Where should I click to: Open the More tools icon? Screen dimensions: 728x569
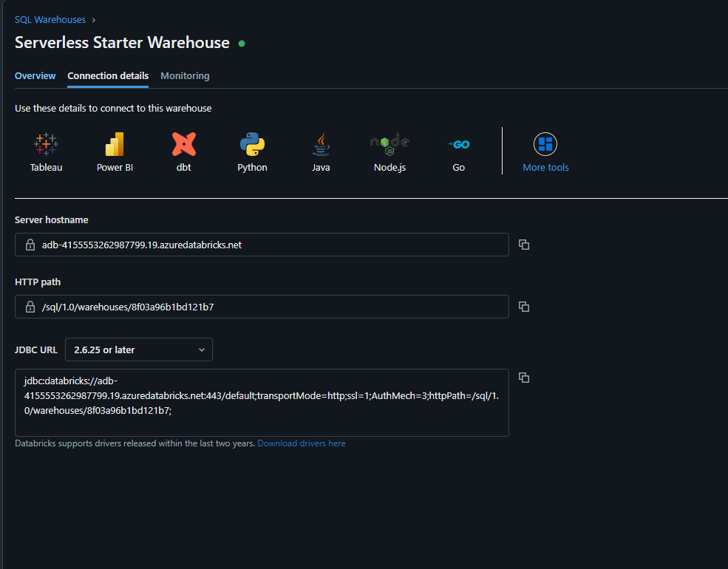click(x=545, y=145)
